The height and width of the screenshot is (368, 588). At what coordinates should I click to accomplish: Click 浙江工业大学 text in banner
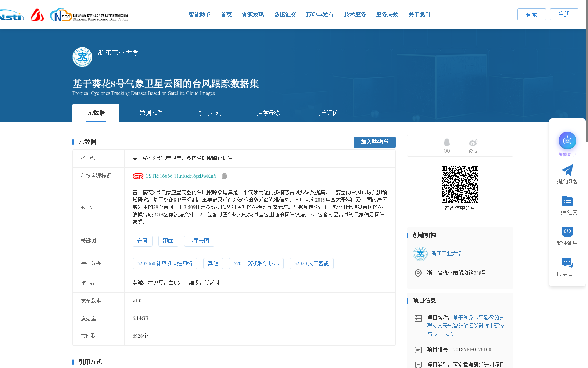[x=118, y=53]
